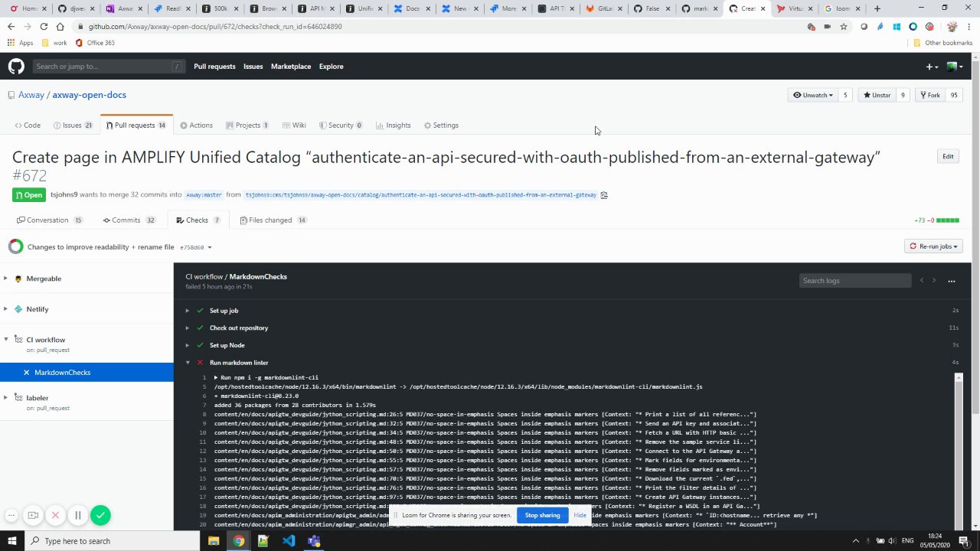Image resolution: width=980 pixels, height=551 pixels.
Task: Click the Loom green finish button
Action: (100, 516)
